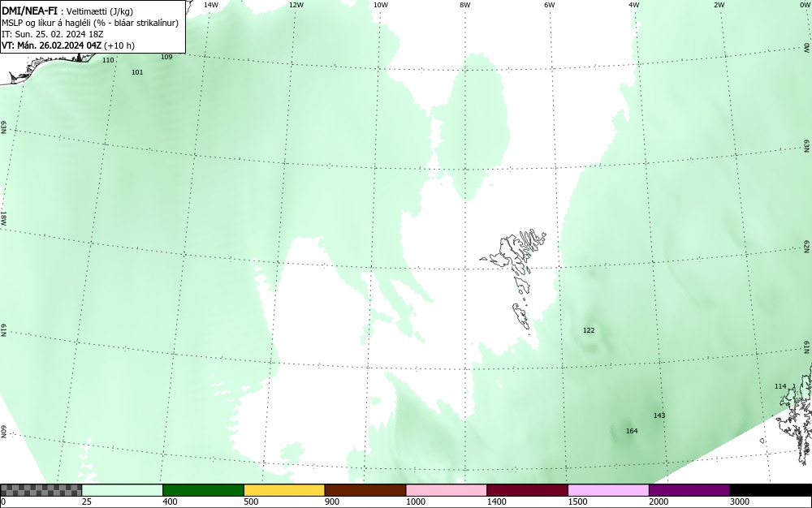Click the legend value 2000
This screenshot has height=508, width=812.
(x=659, y=502)
